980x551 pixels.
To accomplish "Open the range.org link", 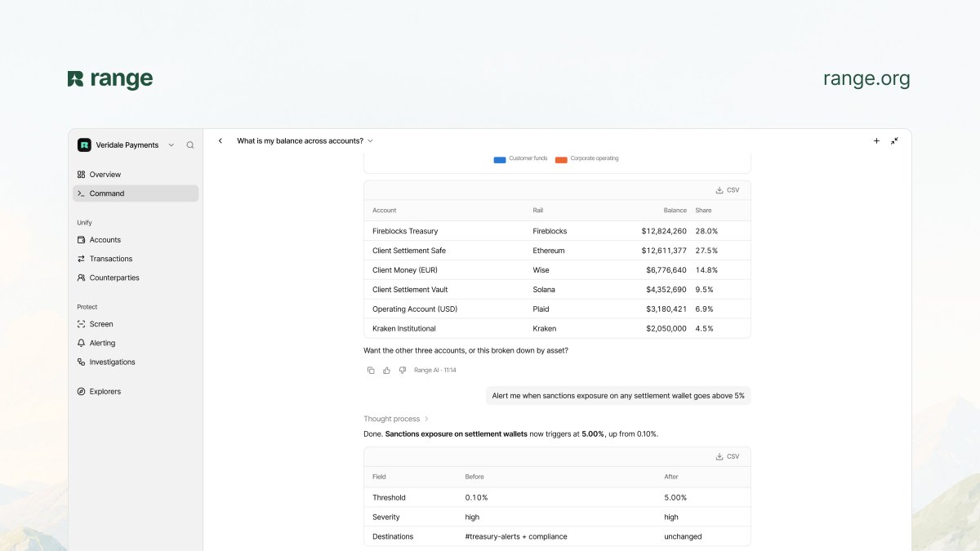I will point(866,79).
